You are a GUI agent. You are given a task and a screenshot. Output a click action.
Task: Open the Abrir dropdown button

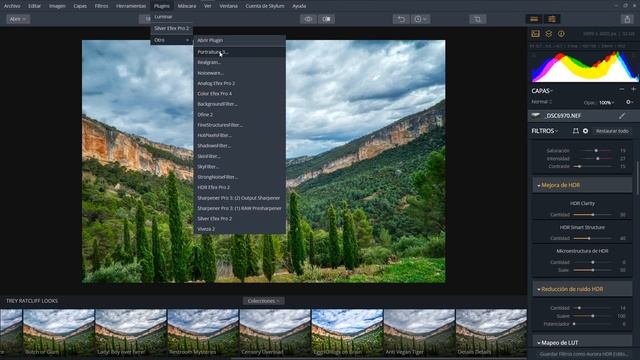(18, 19)
